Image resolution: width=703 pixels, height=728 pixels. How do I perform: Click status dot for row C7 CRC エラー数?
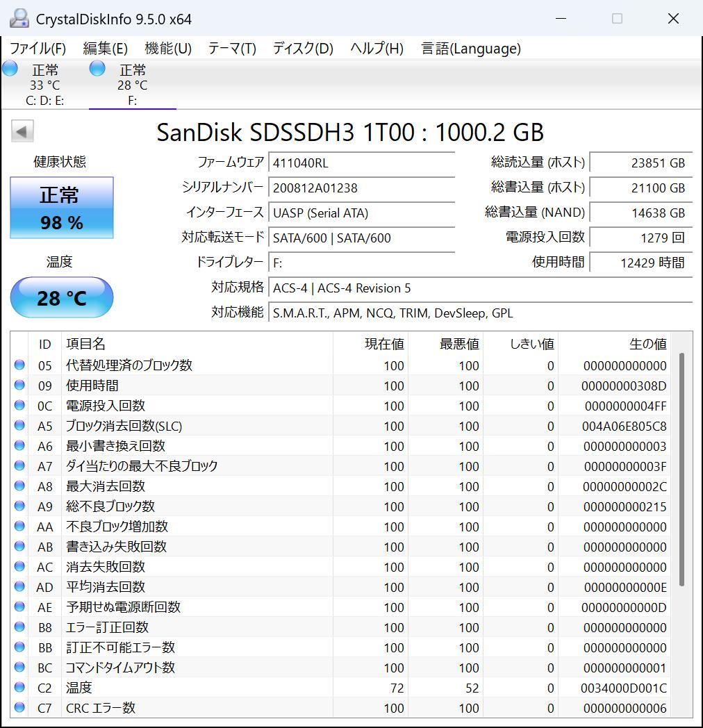pos(19,708)
